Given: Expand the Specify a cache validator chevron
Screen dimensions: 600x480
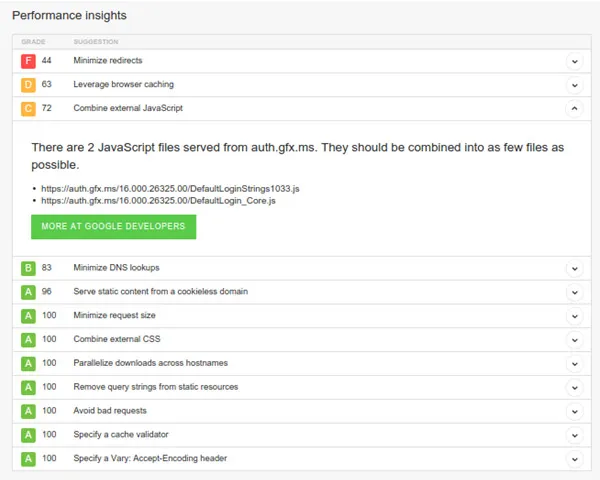Looking at the screenshot, I should coord(574,435).
